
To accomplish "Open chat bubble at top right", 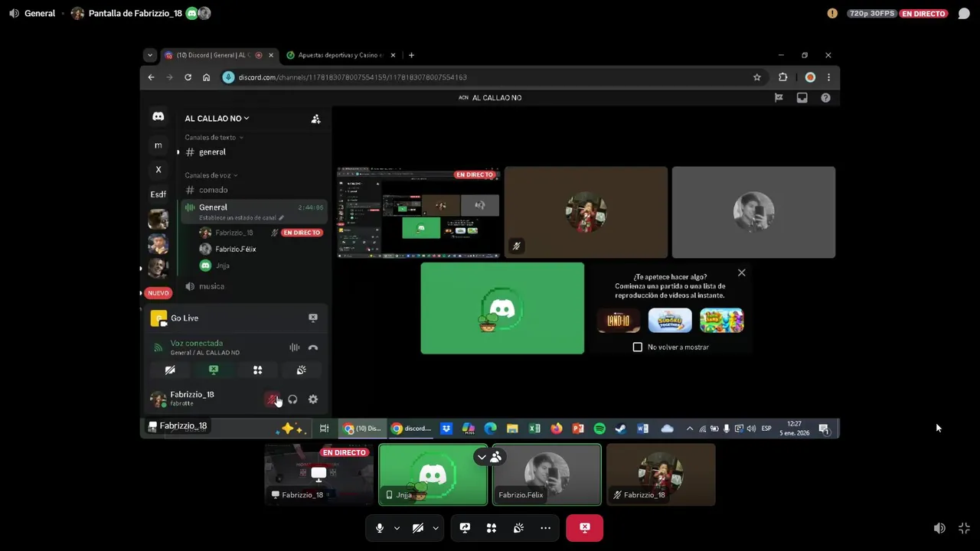I will 964,13.
